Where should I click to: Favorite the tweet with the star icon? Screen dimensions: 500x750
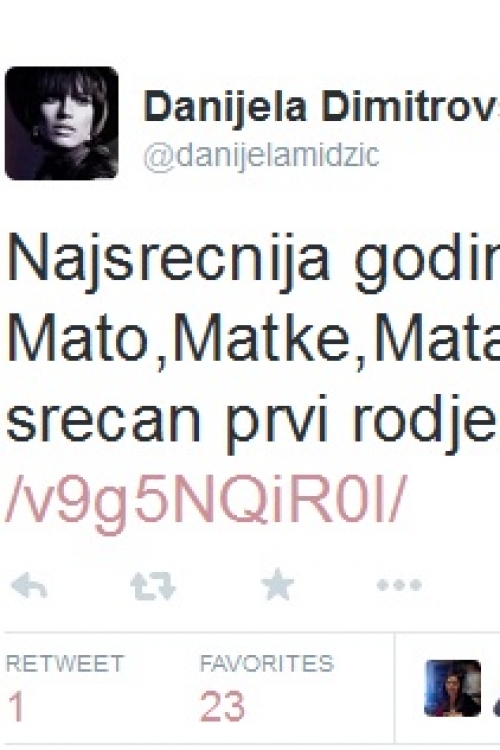pos(278,584)
